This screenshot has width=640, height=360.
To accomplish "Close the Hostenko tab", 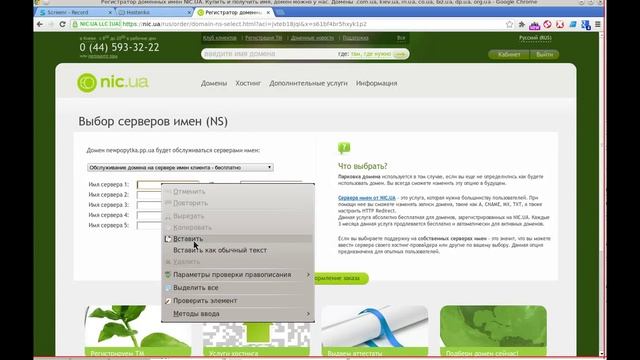I will tap(189, 13).
